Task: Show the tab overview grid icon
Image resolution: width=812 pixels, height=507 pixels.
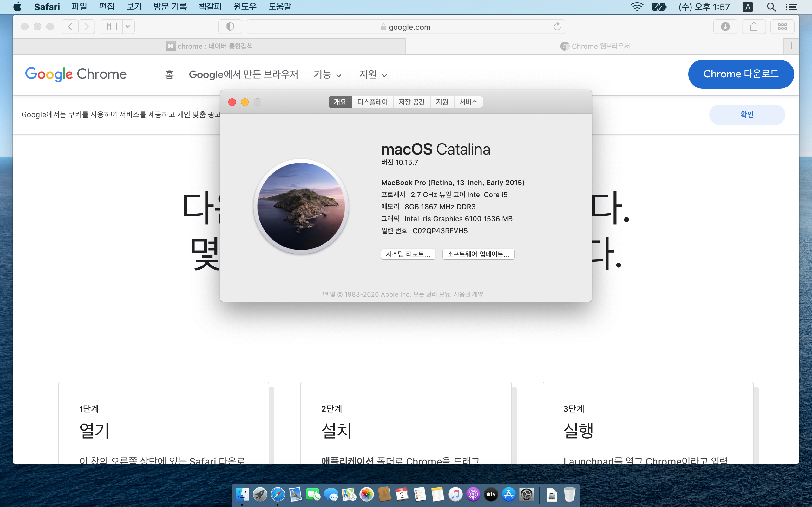Action: (782, 27)
